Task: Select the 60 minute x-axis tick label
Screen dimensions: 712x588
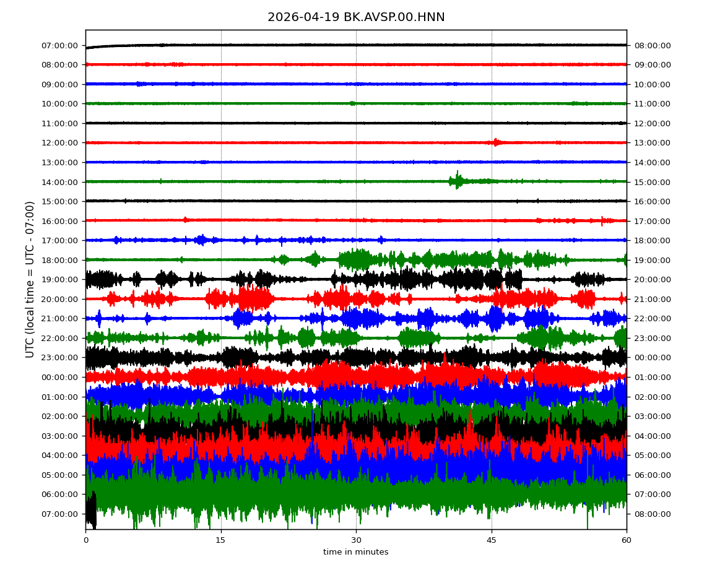Action: tap(627, 540)
